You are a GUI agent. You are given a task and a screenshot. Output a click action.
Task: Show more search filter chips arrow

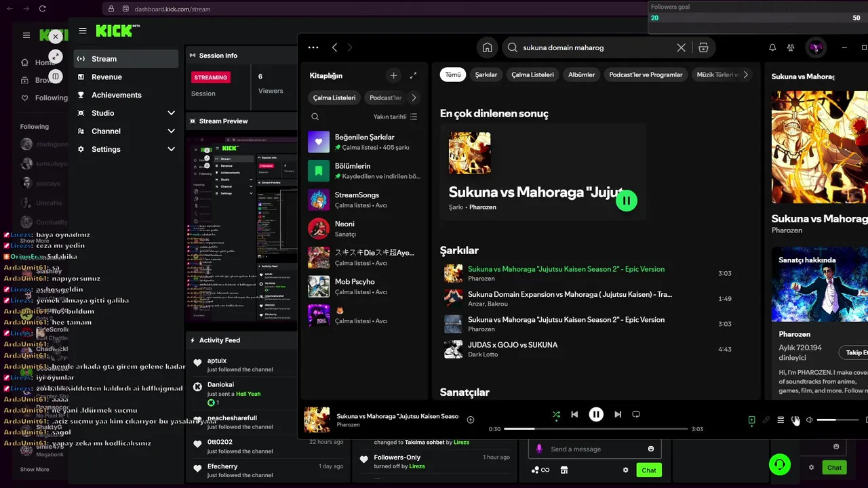tap(746, 75)
